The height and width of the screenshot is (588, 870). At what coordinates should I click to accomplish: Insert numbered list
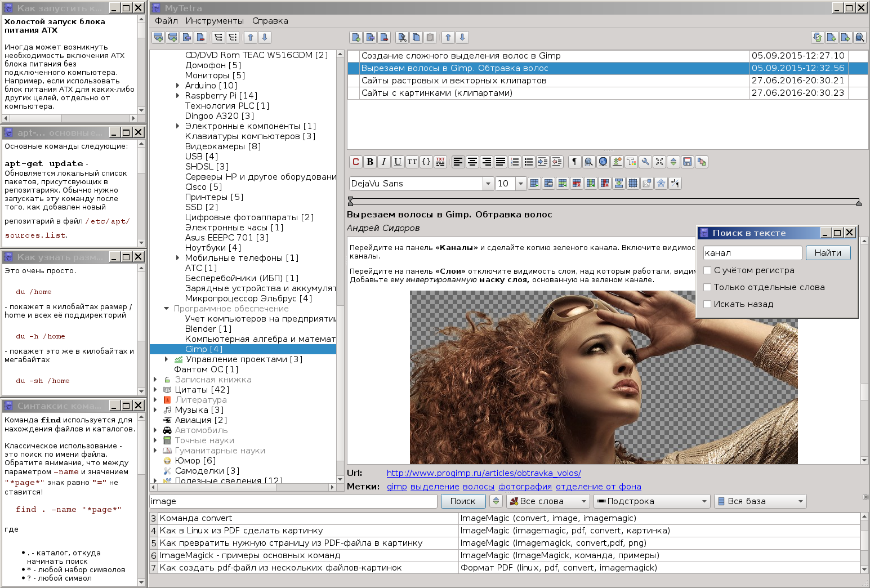[515, 162]
